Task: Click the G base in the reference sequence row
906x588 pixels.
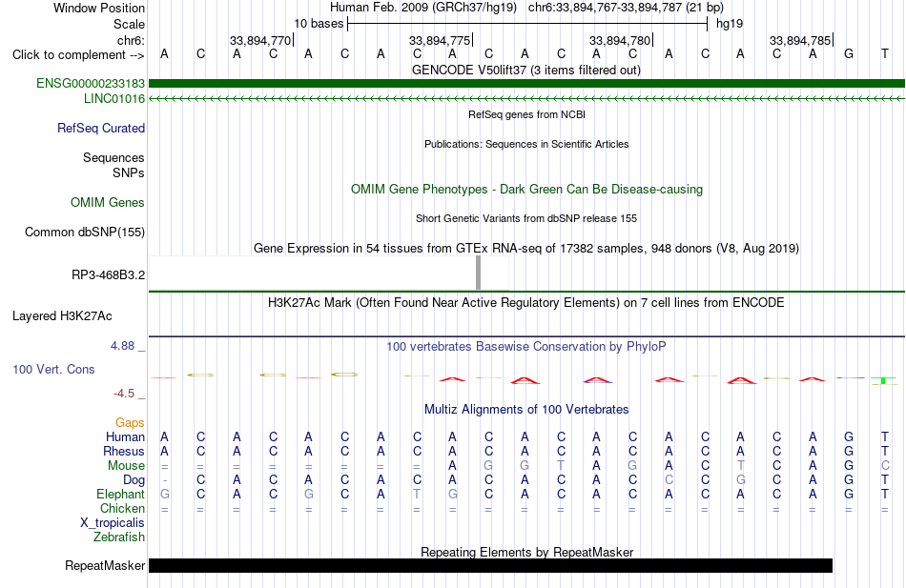Action: [x=849, y=53]
